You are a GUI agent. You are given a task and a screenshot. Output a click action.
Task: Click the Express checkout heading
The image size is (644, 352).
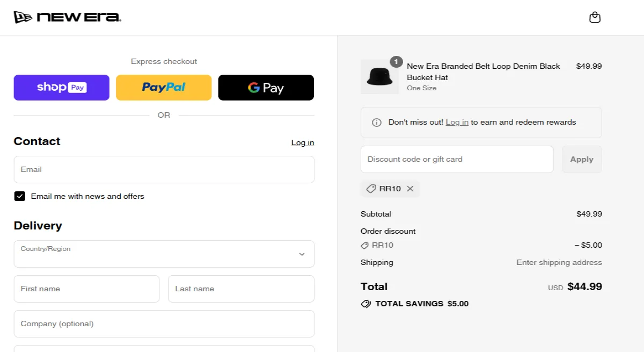pos(164,61)
